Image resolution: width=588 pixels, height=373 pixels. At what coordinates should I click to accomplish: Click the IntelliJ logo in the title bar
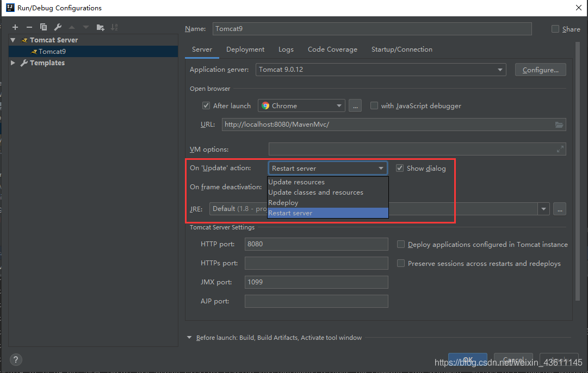tap(10, 8)
